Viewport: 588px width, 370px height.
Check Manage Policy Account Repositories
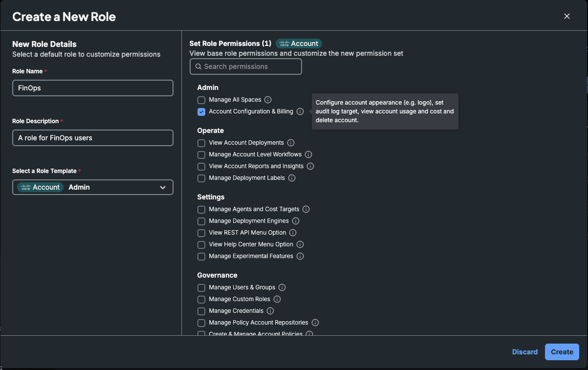click(201, 323)
